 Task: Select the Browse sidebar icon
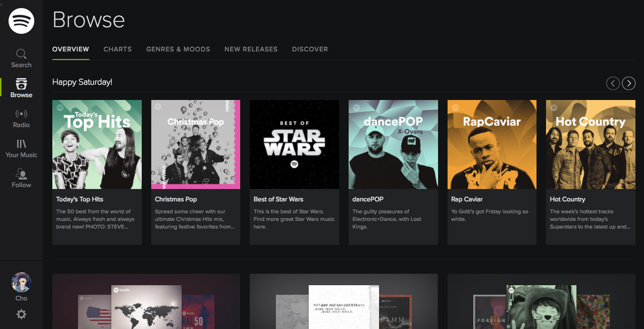point(21,84)
